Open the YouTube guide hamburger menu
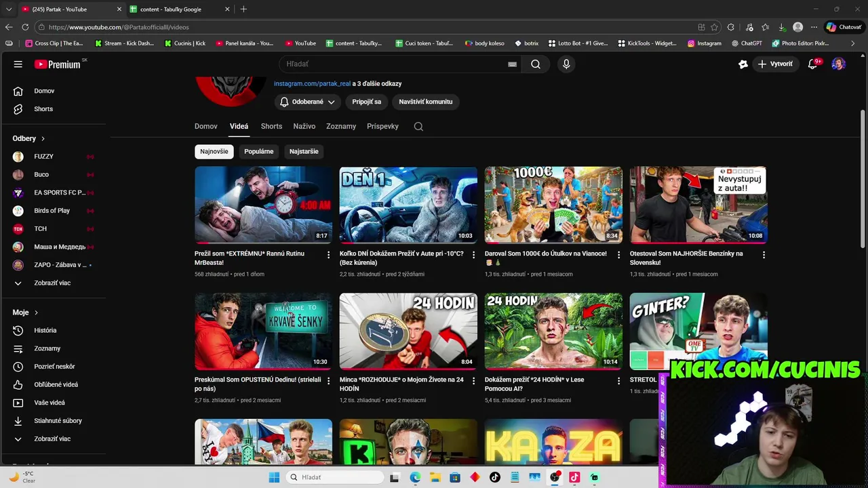Viewport: 868px width, 488px height. pyautogui.click(x=18, y=64)
